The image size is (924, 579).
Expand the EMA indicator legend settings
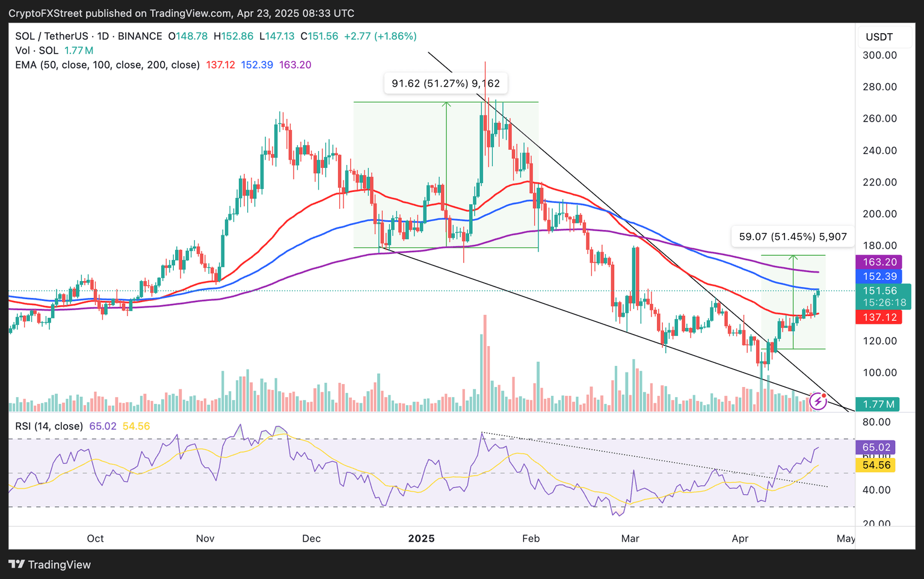[107, 65]
